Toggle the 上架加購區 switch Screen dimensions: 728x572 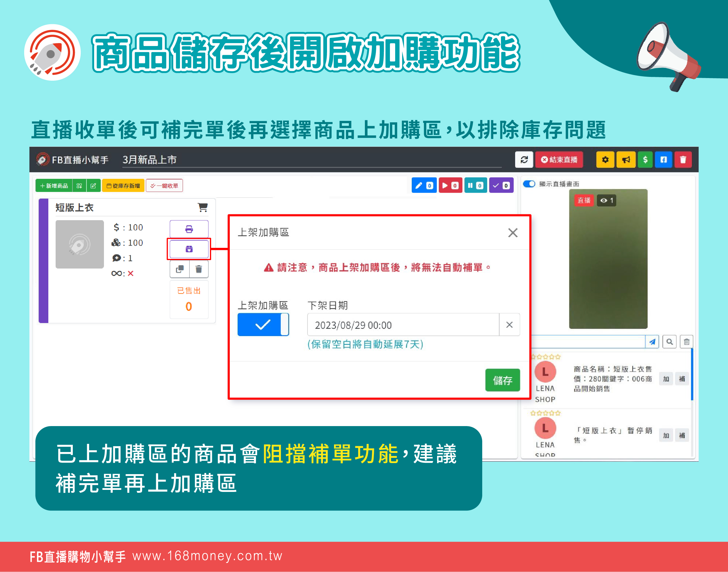pyautogui.click(x=263, y=324)
